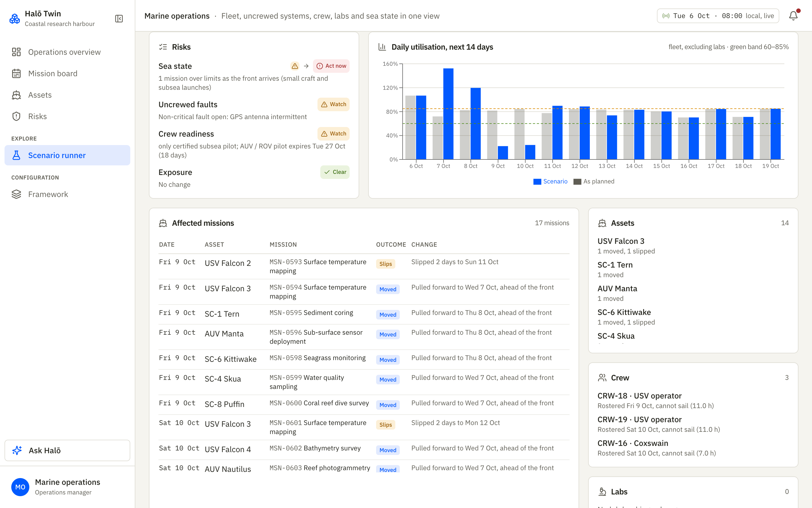
Task: Click the Act now sea state badge
Action: coord(331,66)
